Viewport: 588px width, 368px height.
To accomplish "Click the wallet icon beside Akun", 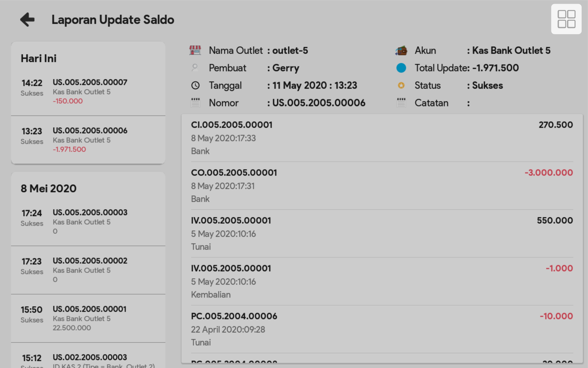I will (x=401, y=51).
